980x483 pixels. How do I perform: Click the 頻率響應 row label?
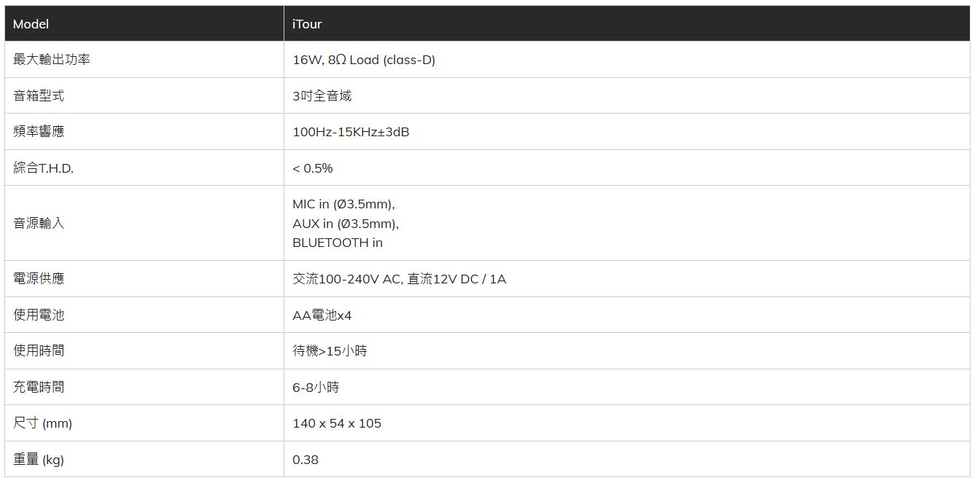tap(39, 132)
